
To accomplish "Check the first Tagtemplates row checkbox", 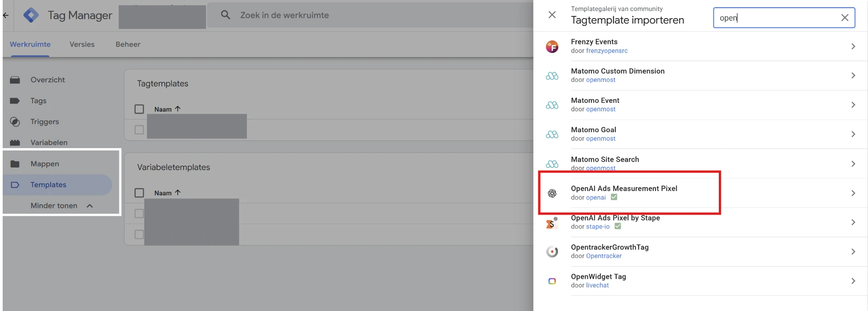I will click(139, 130).
